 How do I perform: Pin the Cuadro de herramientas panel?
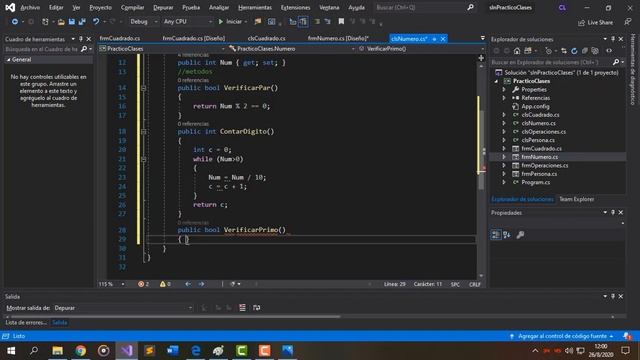[x=81, y=39]
